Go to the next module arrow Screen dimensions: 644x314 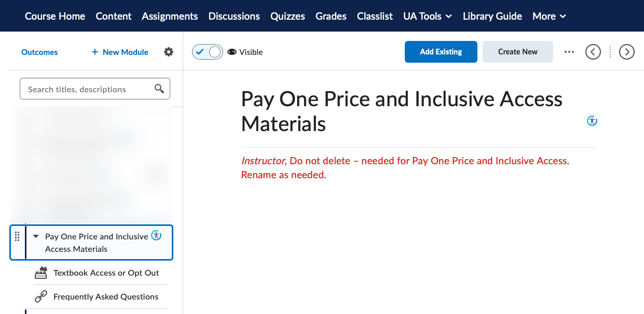click(627, 52)
